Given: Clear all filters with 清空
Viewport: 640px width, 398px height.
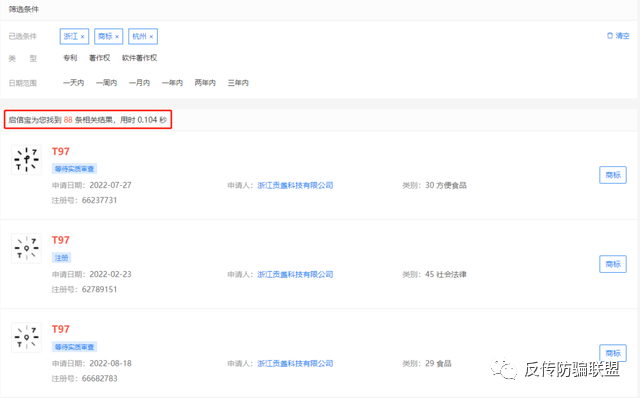Looking at the screenshot, I should 618,36.
